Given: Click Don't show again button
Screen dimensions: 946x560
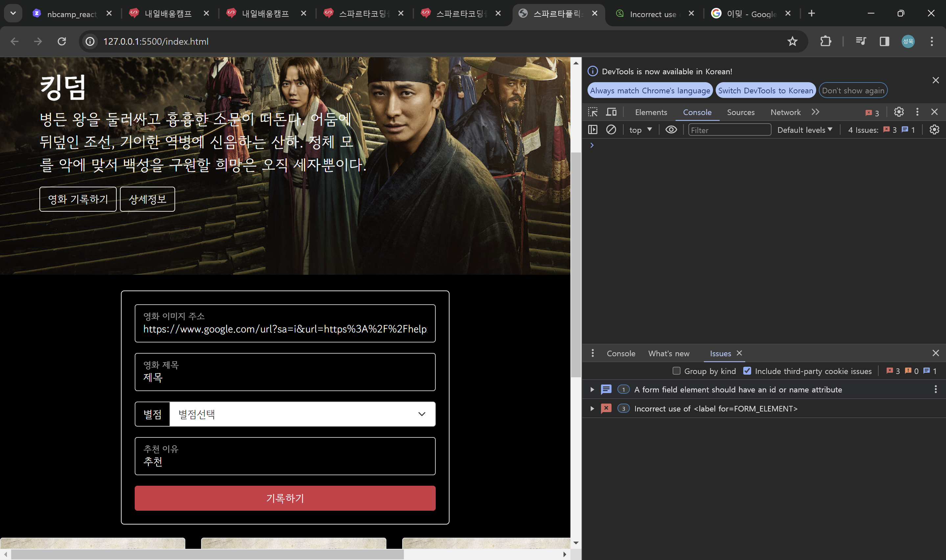Looking at the screenshot, I should pos(853,91).
